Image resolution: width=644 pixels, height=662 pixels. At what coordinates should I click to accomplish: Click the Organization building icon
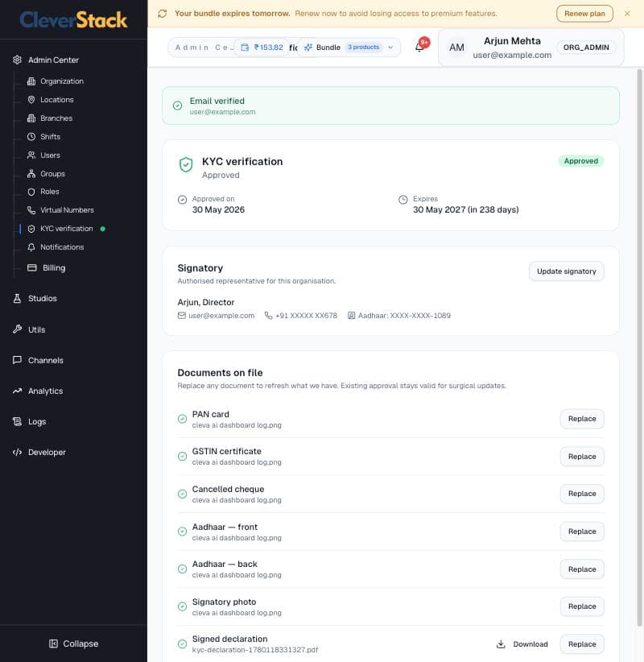pyautogui.click(x=31, y=81)
